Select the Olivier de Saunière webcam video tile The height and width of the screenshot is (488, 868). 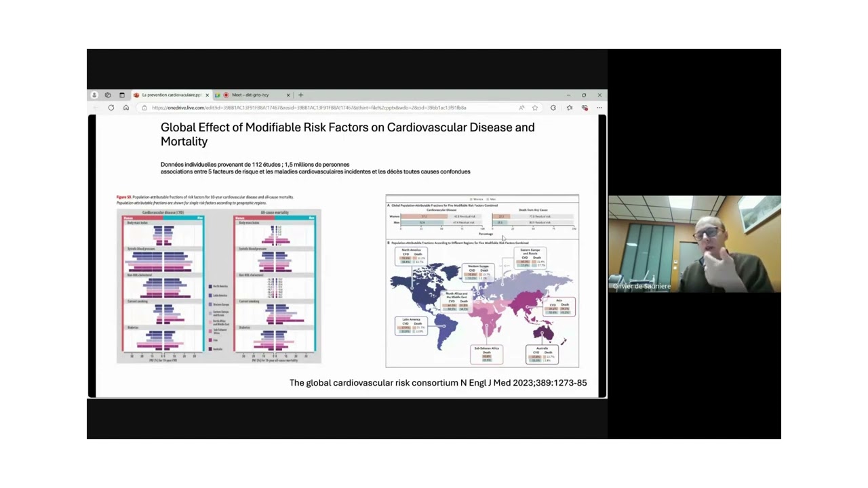click(x=694, y=244)
